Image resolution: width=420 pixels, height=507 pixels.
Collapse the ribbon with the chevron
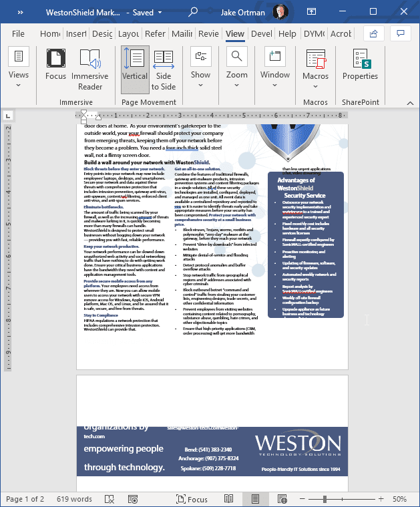(410, 103)
